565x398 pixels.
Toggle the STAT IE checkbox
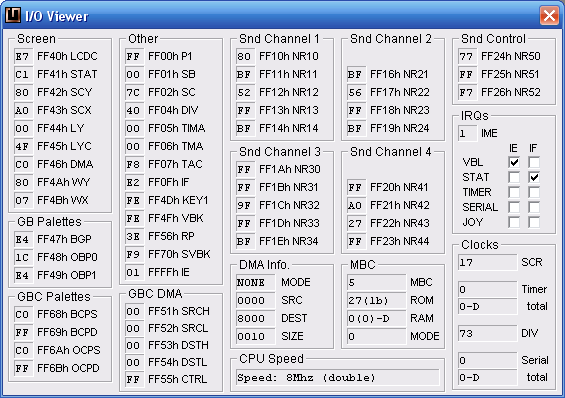tap(514, 177)
